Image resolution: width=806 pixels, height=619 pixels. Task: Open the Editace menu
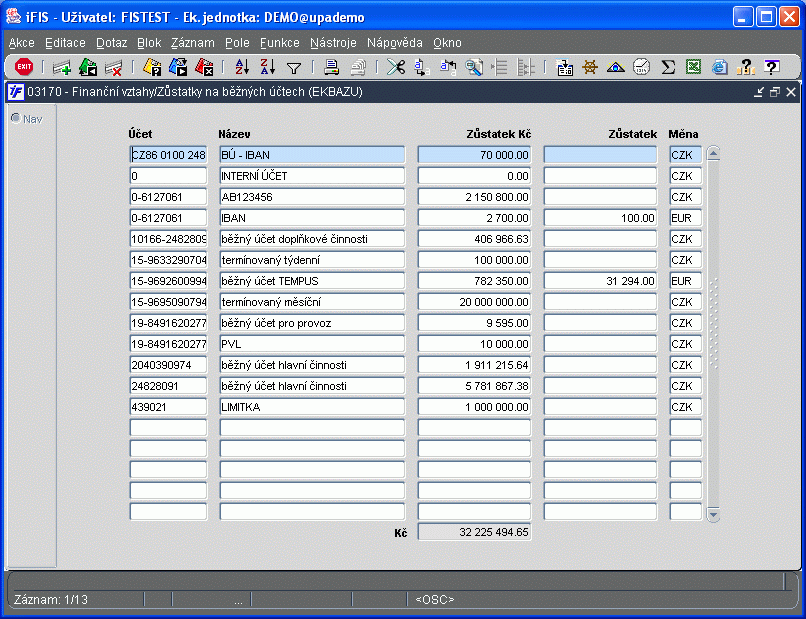pos(65,43)
